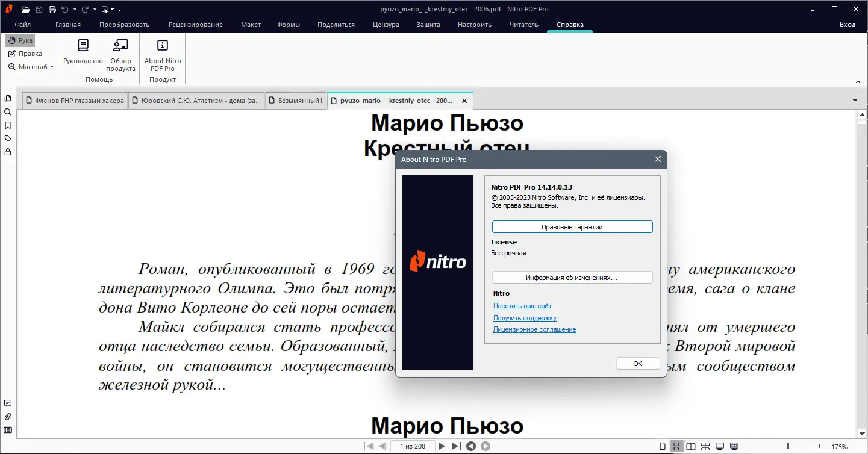Click the 175% zoom level value
The image size is (868, 454).
840,447
